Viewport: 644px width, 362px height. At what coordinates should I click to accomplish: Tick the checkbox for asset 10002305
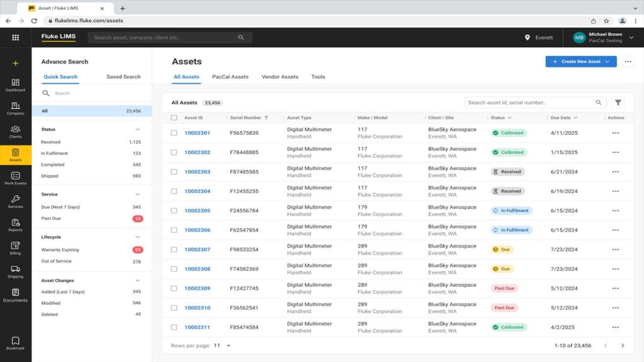click(174, 211)
